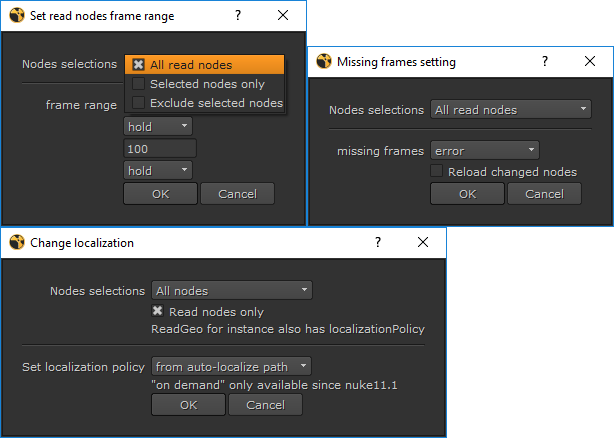Cancel the Missing frames setting dialog
The height and width of the screenshot is (438, 614).
tap(544, 194)
